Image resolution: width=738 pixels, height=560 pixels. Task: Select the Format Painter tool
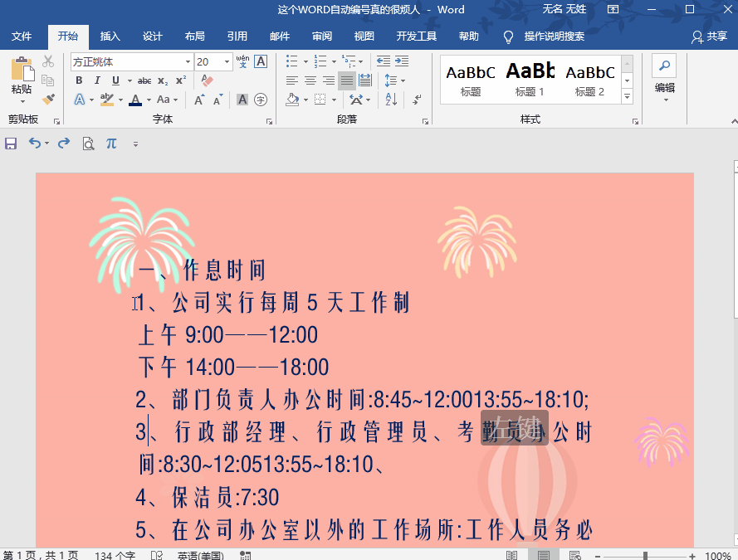pyautogui.click(x=48, y=99)
